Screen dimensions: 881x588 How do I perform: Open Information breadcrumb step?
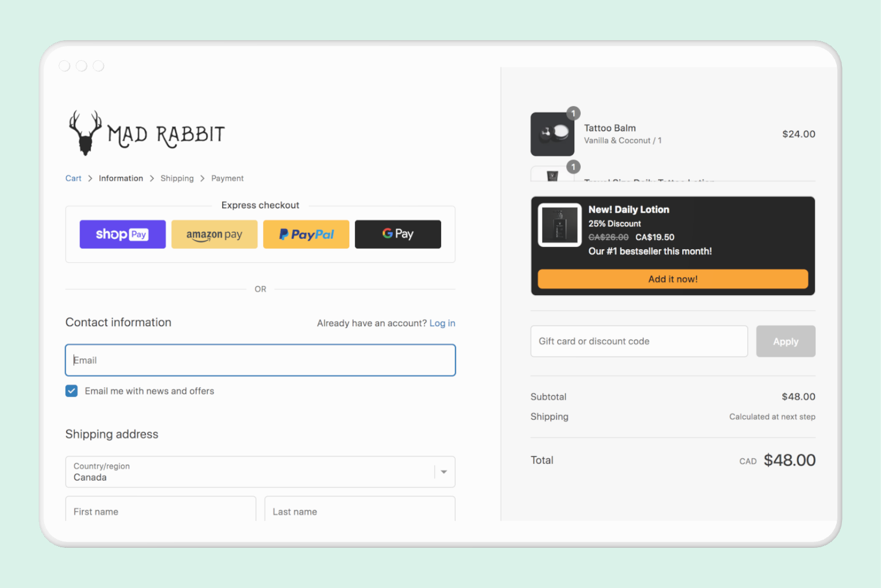121,179
